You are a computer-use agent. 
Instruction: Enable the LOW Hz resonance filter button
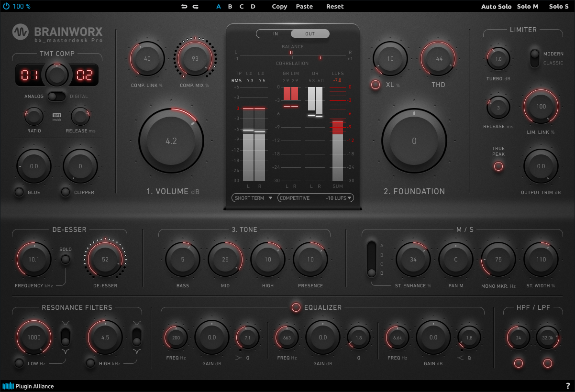[x=19, y=363]
